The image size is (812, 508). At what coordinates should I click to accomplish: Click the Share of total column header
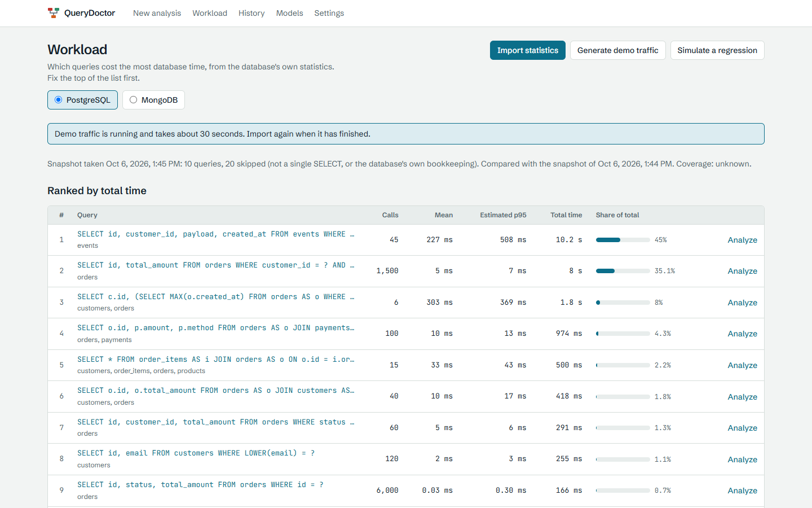tap(617, 215)
